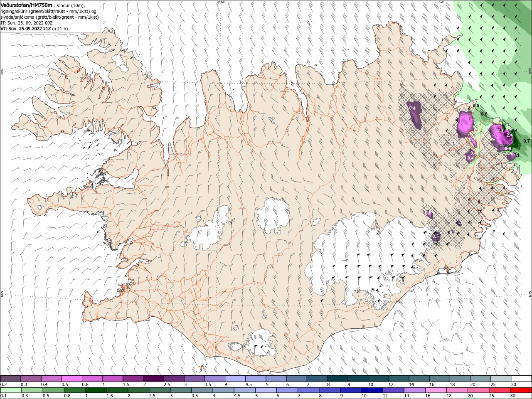Click the valid time line 'VT: Sun. 25.09.2022 21Z (+21 h)'
This screenshot has width=532, height=399.
[x=34, y=29]
